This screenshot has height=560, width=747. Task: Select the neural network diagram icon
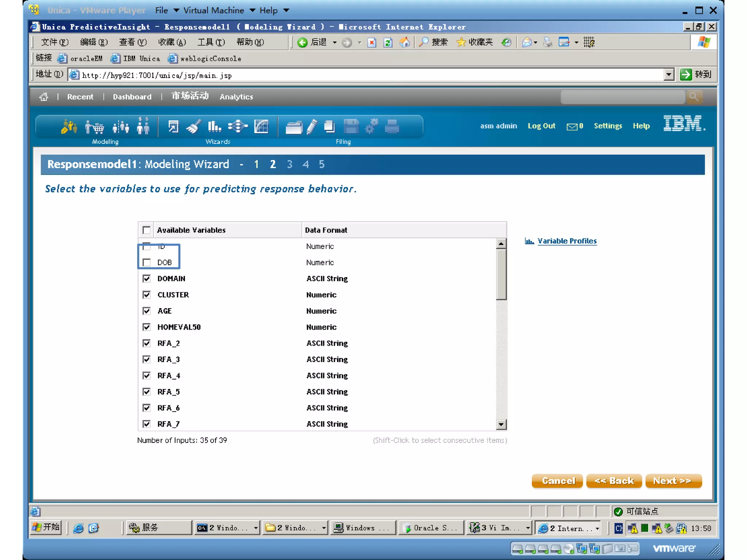tap(237, 127)
